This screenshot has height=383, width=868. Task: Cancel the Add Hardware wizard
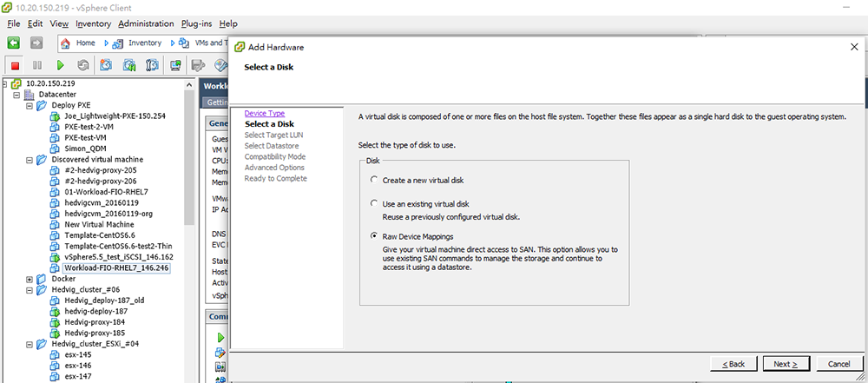839,364
